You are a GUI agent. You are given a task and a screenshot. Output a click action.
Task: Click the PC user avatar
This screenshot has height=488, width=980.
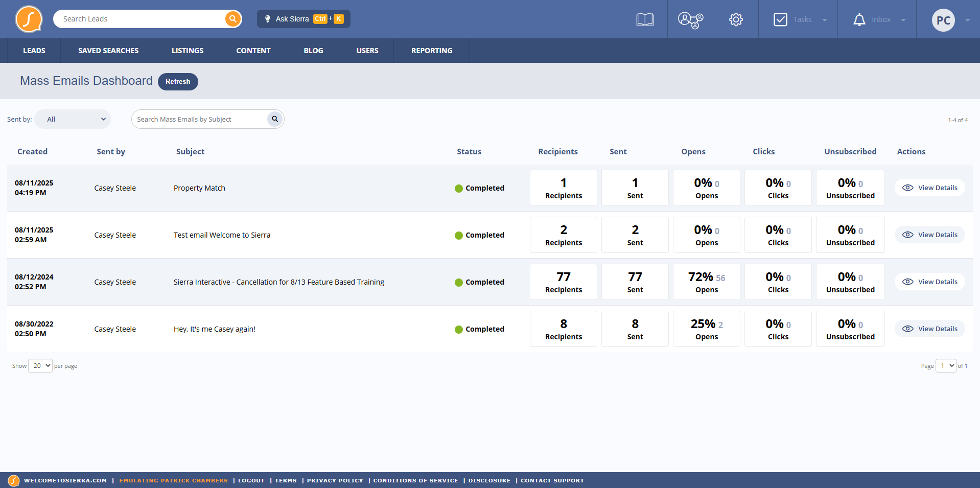pos(943,20)
